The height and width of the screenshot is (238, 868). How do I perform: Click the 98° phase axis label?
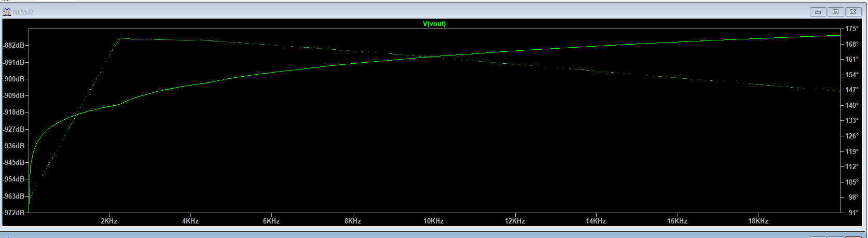pyautogui.click(x=853, y=198)
